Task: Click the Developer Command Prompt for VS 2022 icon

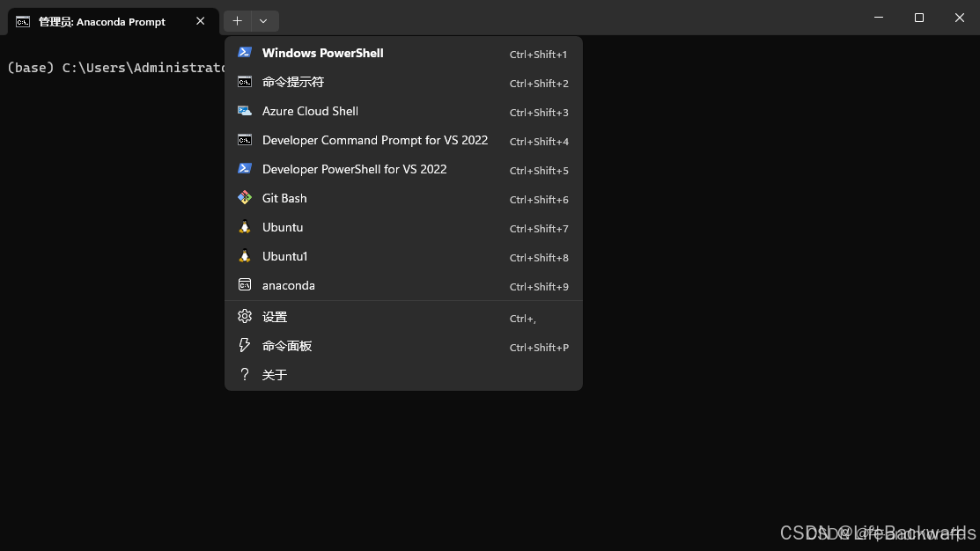Action: (245, 140)
